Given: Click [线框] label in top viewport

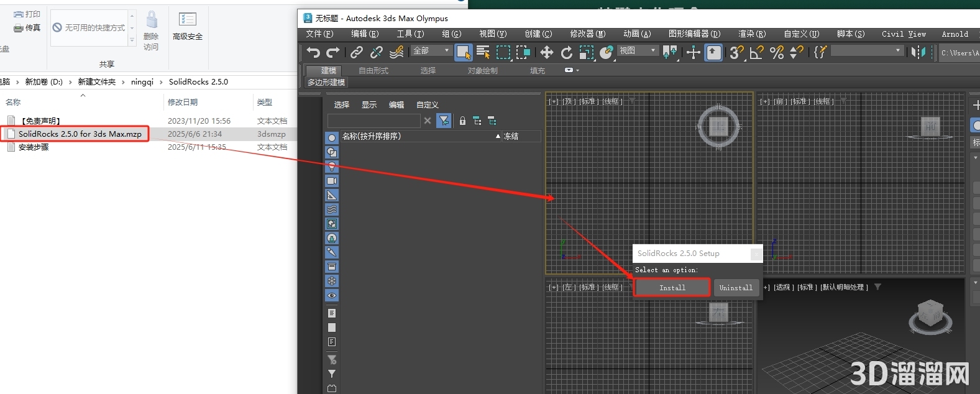Looking at the screenshot, I should [612, 101].
